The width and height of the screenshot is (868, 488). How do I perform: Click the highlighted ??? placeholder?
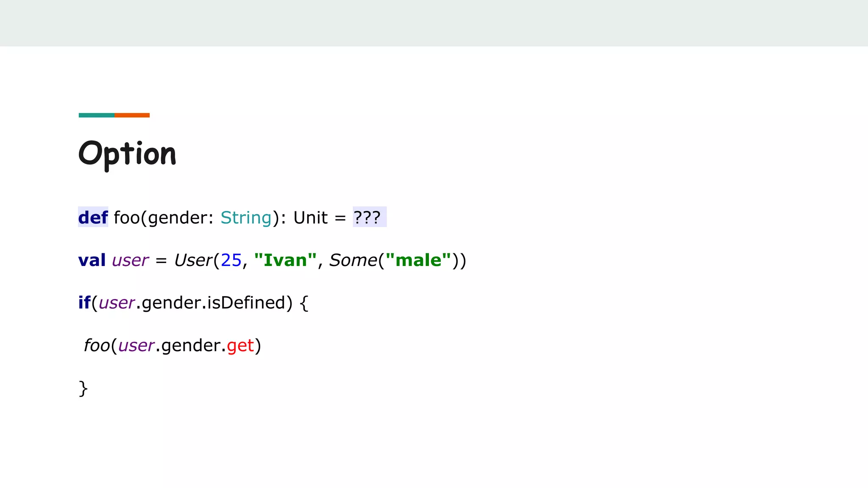[368, 218]
